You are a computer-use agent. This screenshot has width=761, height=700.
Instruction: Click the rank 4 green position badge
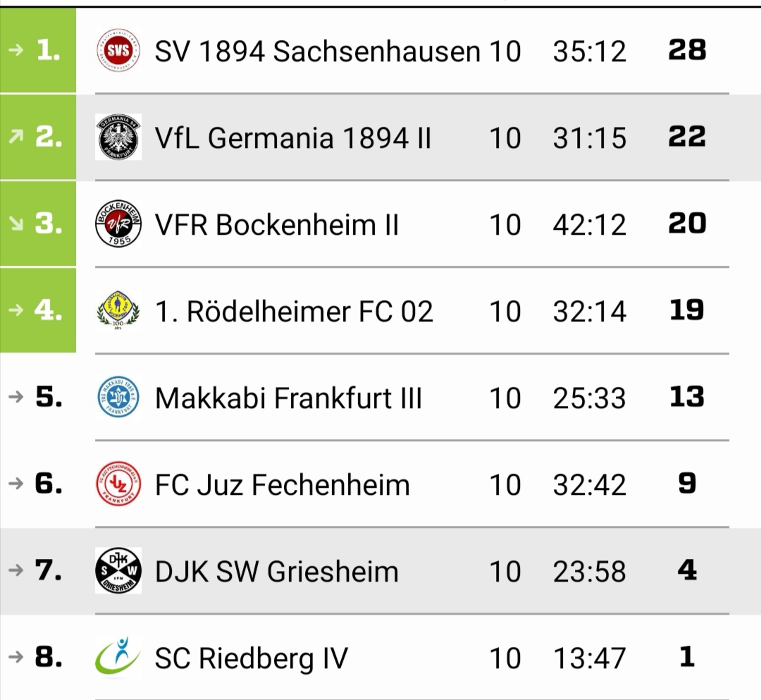click(x=38, y=309)
